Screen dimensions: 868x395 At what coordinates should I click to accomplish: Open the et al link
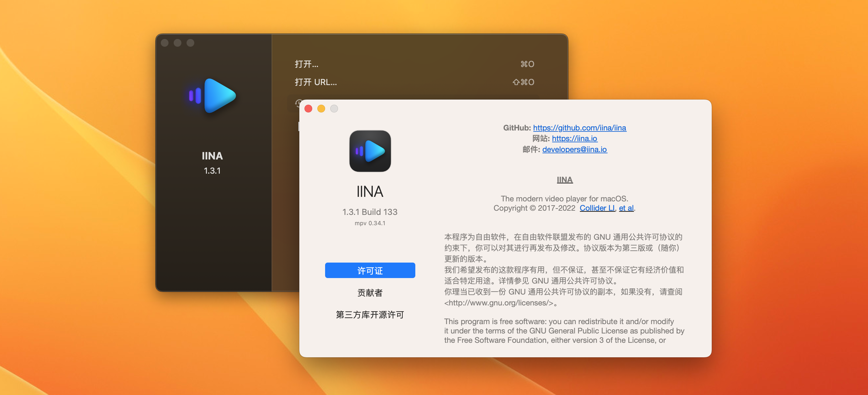[x=626, y=208]
